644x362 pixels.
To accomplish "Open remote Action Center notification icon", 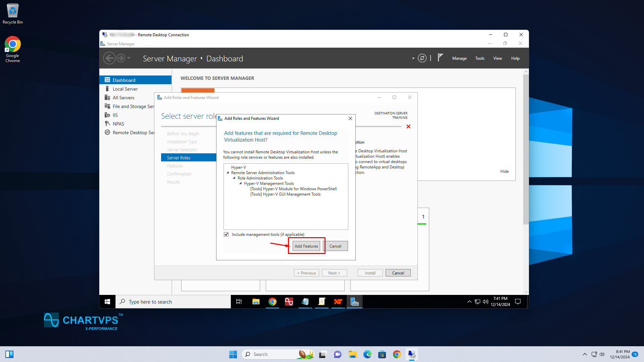I will (518, 302).
